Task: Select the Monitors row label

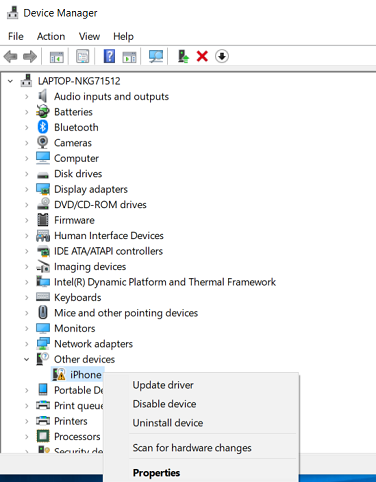Action: coord(75,328)
